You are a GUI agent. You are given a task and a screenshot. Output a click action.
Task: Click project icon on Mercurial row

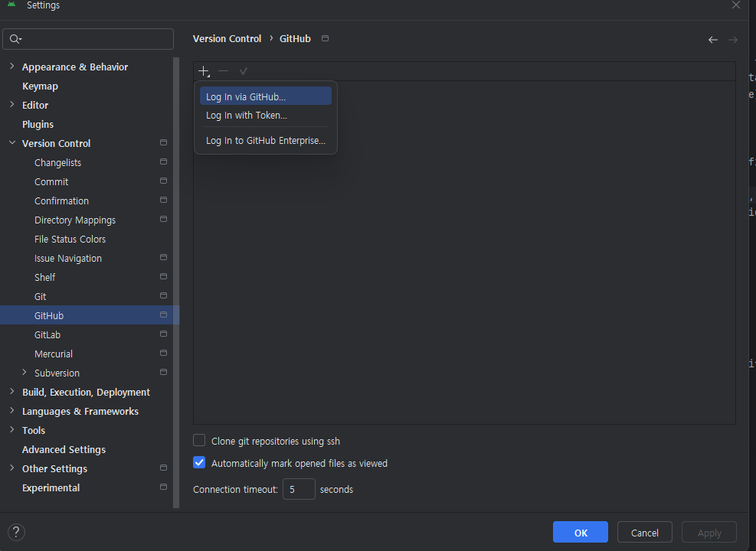(163, 353)
